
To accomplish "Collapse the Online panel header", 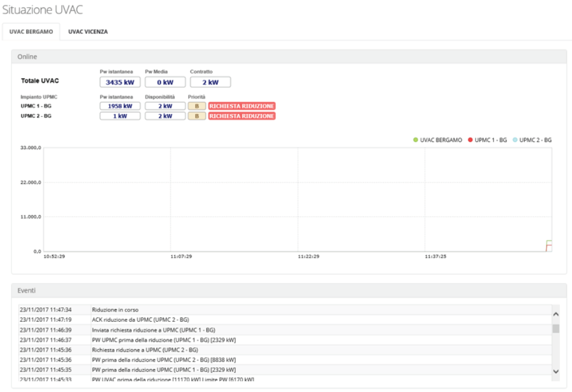I will coord(289,56).
